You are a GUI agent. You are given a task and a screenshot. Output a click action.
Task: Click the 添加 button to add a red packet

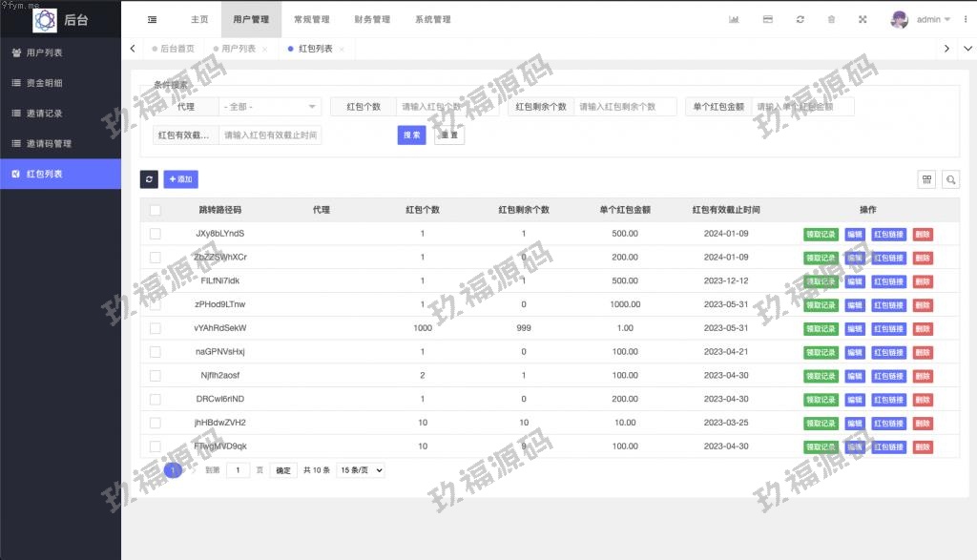click(180, 179)
